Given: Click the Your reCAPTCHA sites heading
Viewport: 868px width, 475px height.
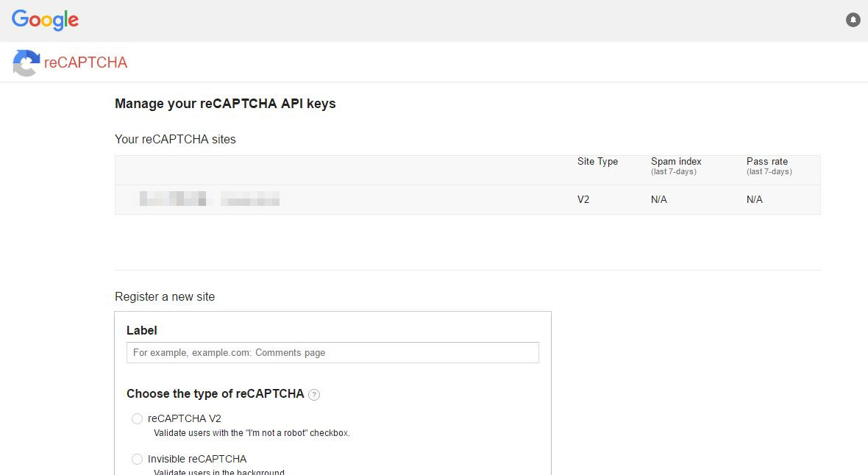Looking at the screenshot, I should (x=175, y=140).
